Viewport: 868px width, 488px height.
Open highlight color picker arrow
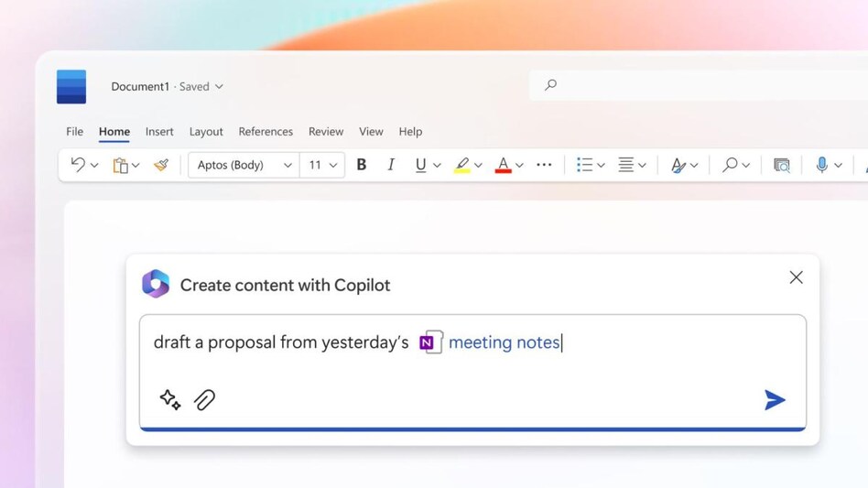(x=478, y=165)
